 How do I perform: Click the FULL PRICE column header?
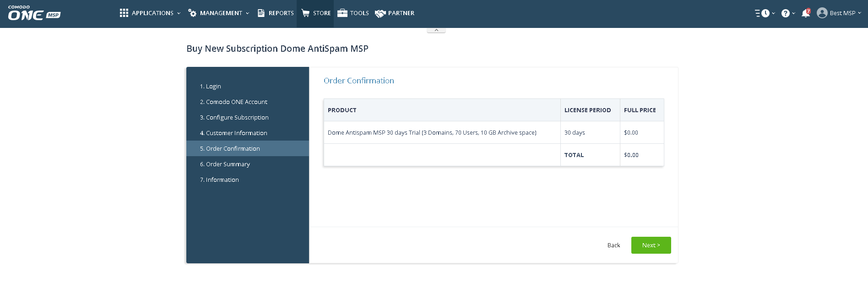click(x=642, y=110)
